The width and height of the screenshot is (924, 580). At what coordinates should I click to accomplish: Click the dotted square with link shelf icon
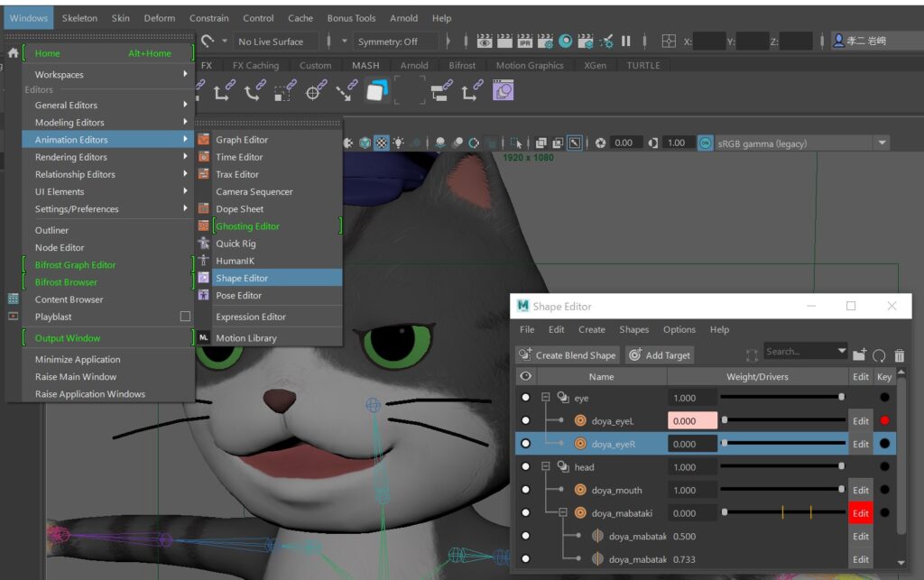(284, 91)
